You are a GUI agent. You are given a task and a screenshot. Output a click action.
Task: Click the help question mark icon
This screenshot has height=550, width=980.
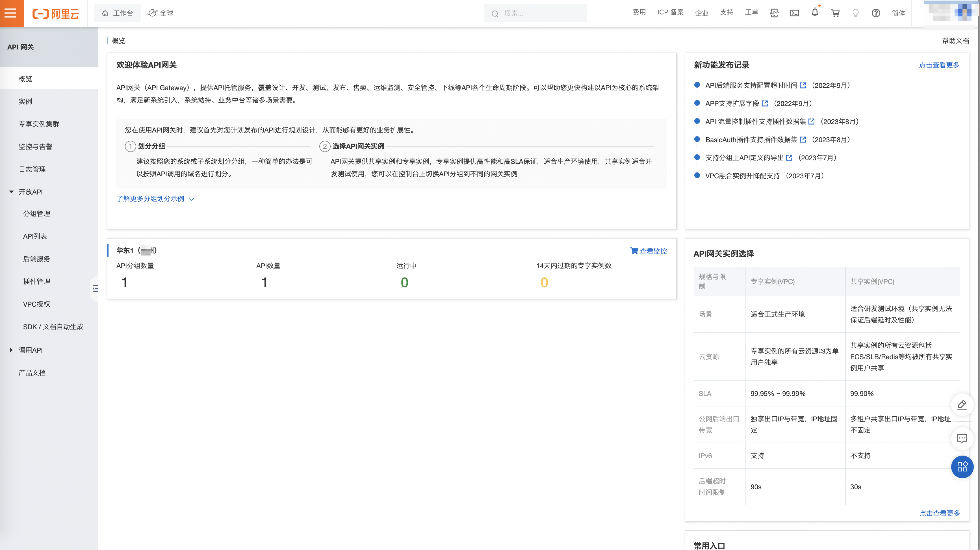pos(876,13)
